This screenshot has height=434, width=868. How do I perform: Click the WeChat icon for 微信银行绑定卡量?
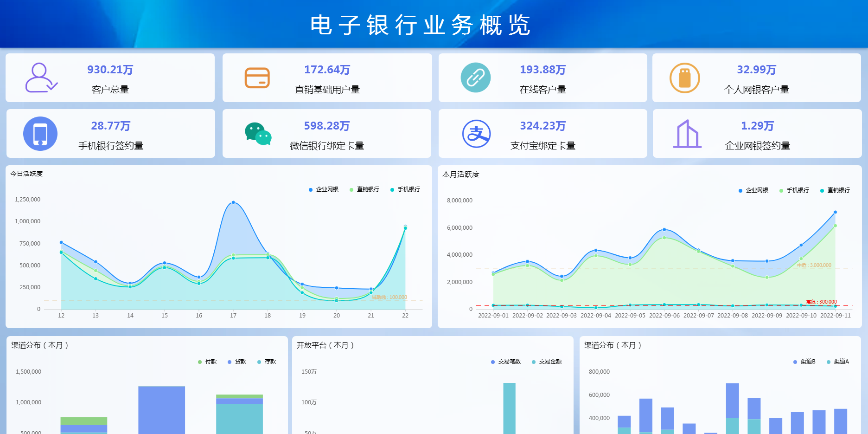(258, 134)
